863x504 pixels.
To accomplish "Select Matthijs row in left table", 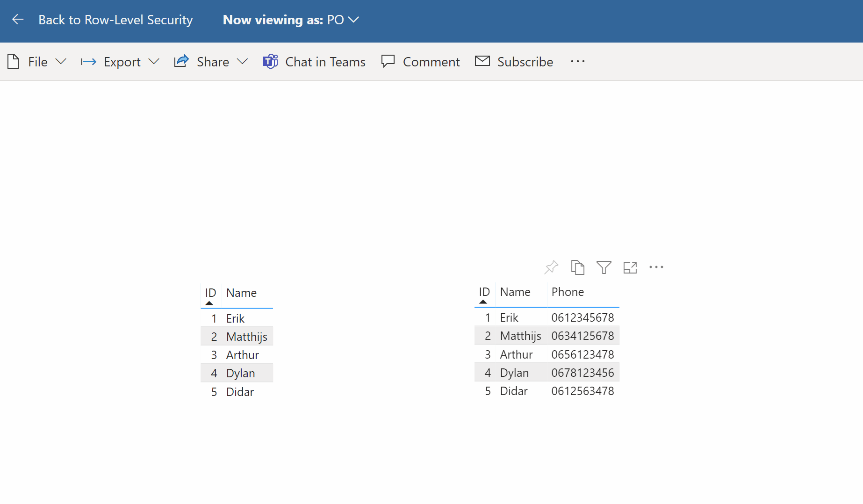I will pos(246,337).
